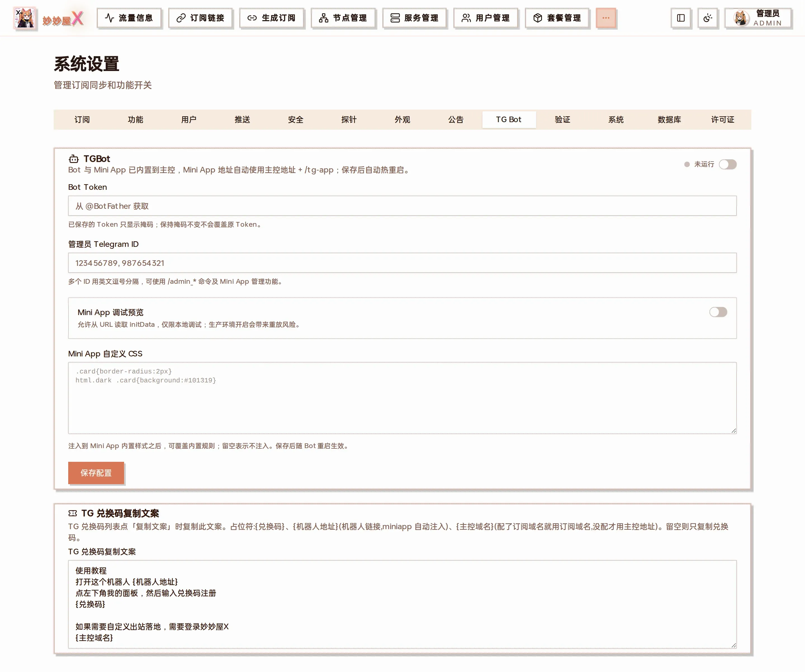
Task: Click the 系统设置 page heading
Action: point(87,64)
